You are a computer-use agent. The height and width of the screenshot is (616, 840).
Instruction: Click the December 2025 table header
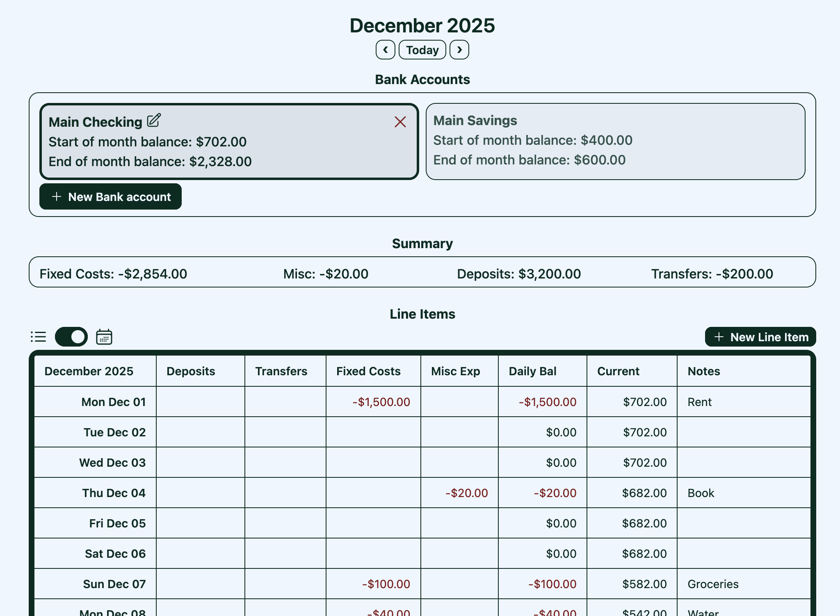(89, 371)
